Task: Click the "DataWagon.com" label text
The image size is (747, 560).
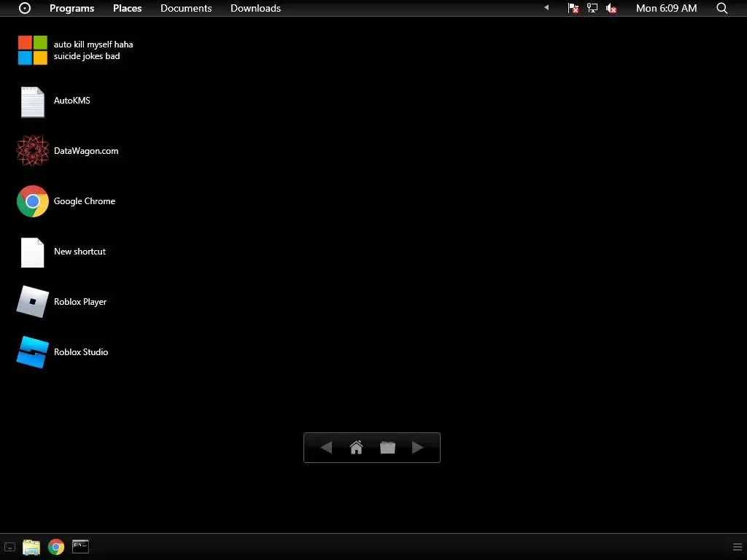Action: click(x=86, y=151)
